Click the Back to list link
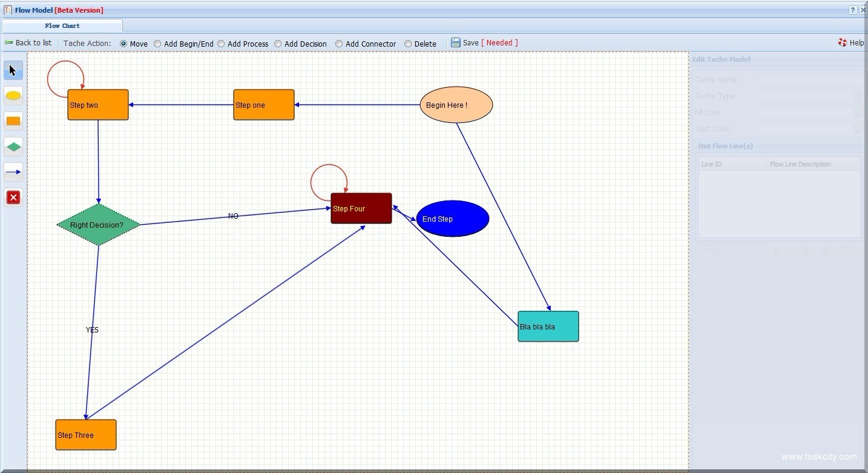The width and height of the screenshot is (868, 473). [28, 43]
